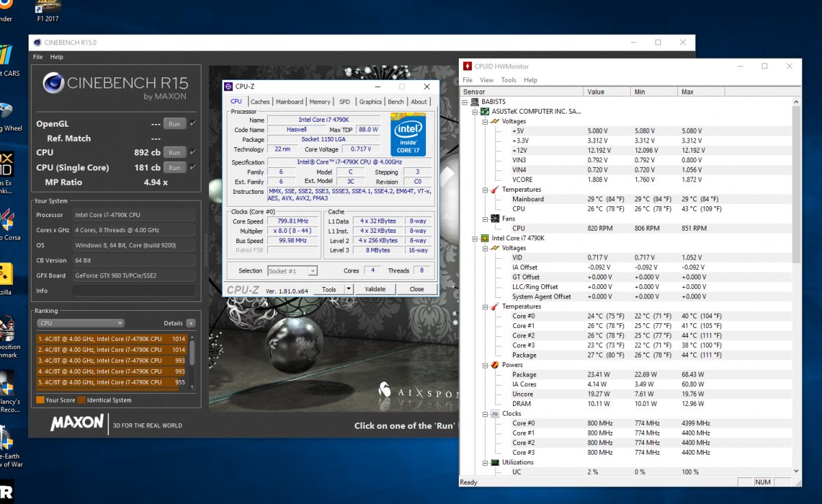Toggle the CPU (Single Core) test checkbox
822x504 pixels.
tap(192, 167)
